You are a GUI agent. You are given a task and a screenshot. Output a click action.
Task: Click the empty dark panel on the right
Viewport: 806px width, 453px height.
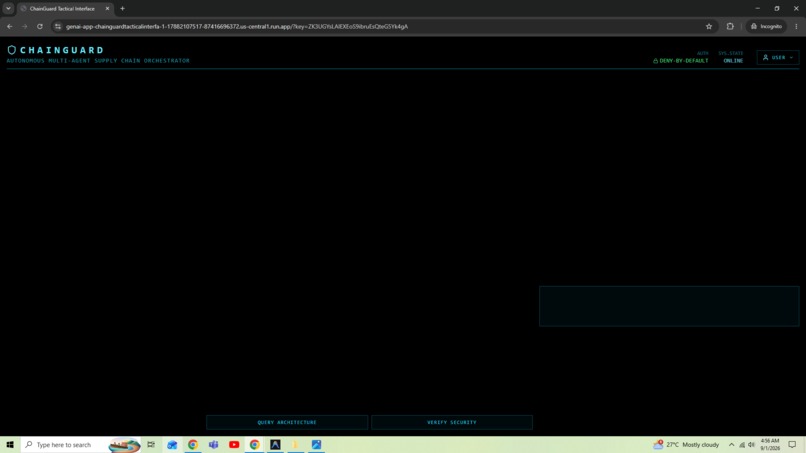point(669,306)
